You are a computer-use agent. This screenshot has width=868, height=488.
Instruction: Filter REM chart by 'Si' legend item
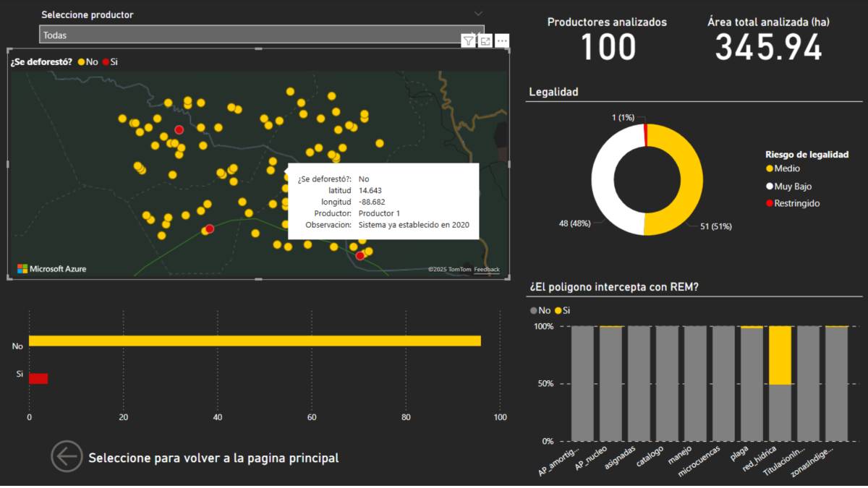point(561,310)
